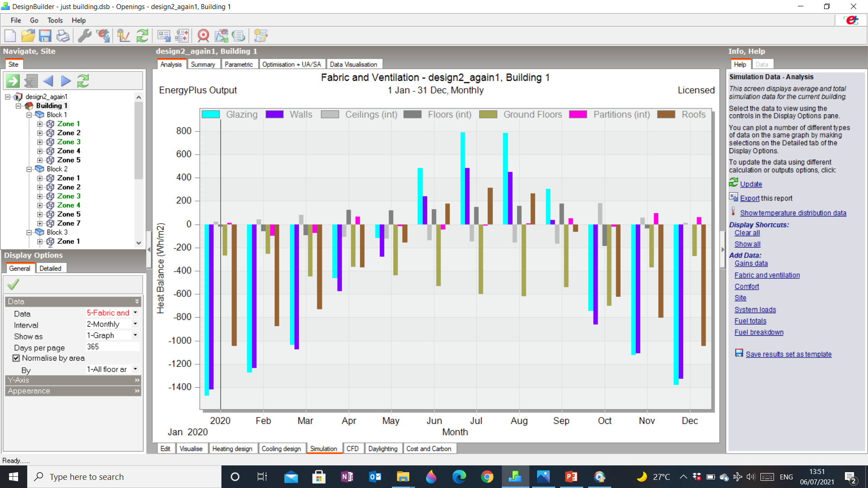Screen dimensions: 868x488
Task: Open the wrench options icon
Action: (85, 36)
